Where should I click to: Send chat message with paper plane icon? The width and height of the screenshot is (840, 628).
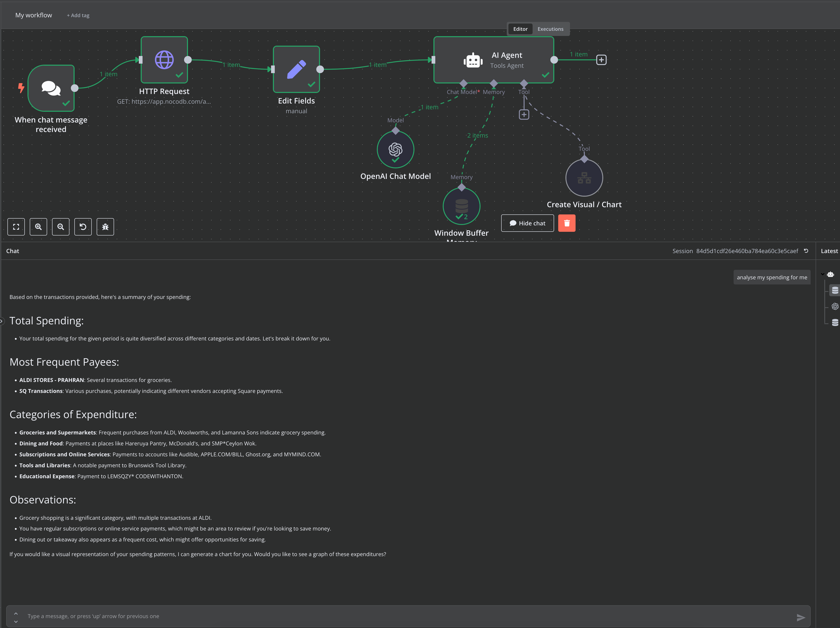pos(801,618)
